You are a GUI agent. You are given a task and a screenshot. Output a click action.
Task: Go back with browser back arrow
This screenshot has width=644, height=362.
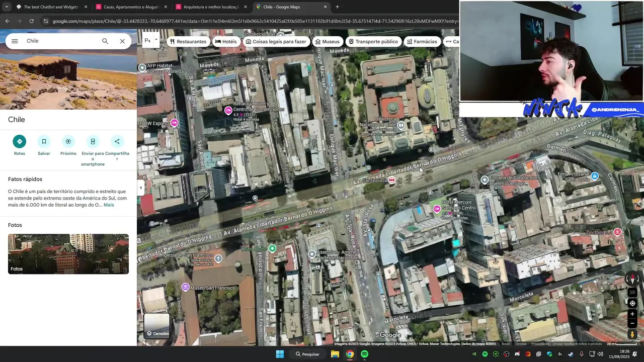point(7,21)
